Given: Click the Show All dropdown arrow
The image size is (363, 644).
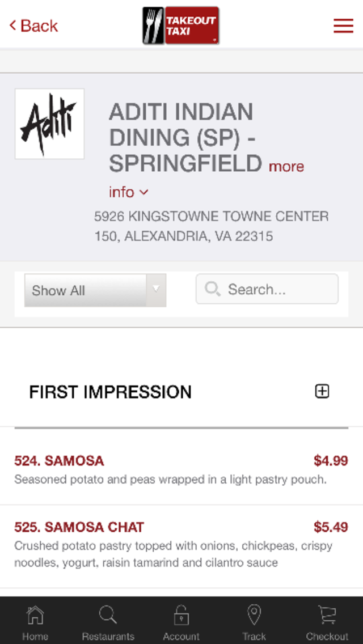Looking at the screenshot, I should click(156, 290).
